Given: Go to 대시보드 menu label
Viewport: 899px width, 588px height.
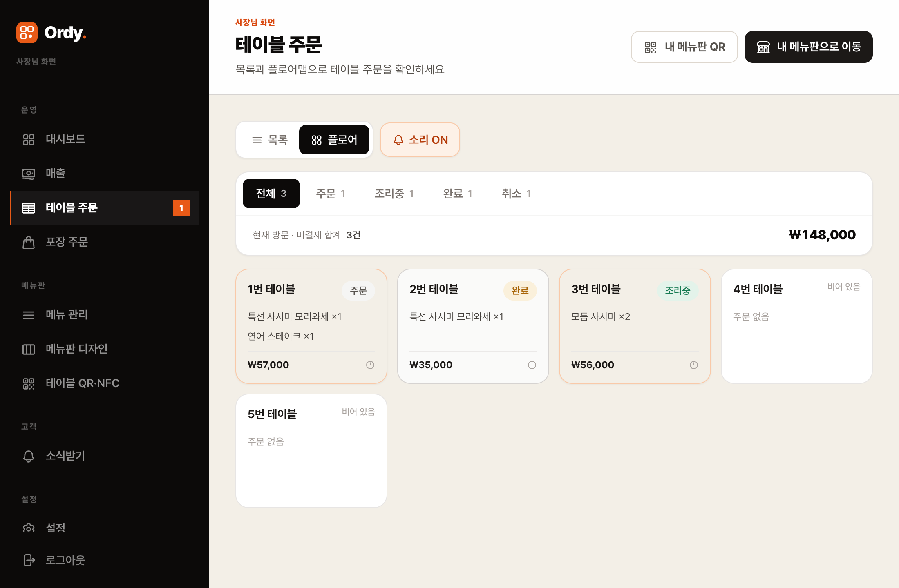Looking at the screenshot, I should click(x=65, y=139).
